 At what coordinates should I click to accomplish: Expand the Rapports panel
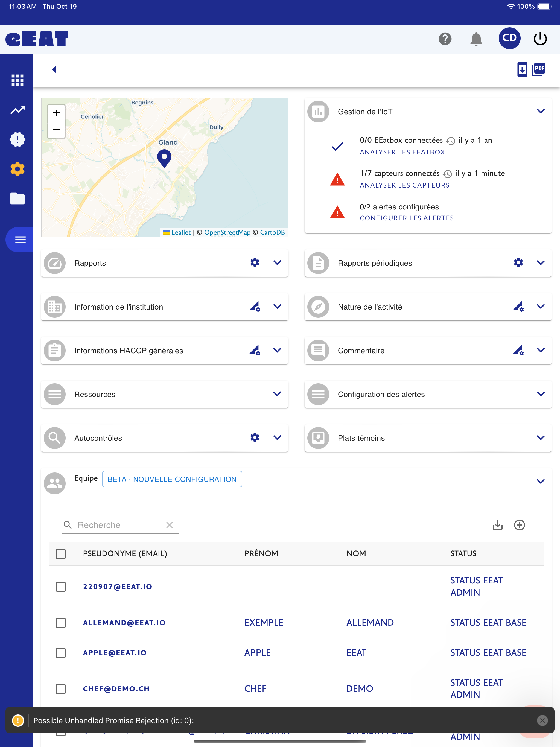[277, 262]
